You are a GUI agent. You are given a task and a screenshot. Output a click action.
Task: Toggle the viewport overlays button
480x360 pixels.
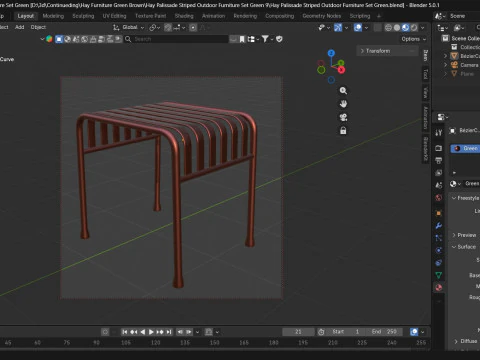(358, 28)
